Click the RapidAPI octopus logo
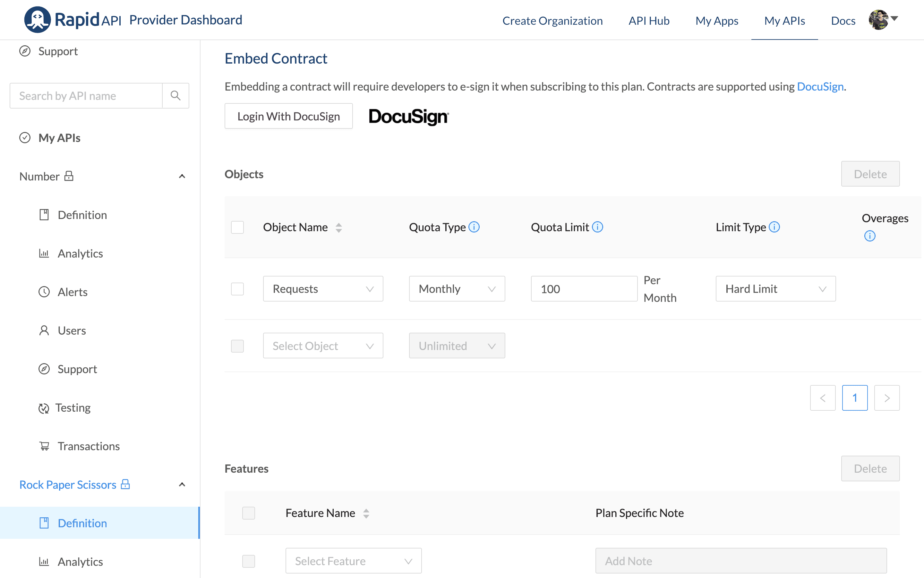 coord(38,20)
